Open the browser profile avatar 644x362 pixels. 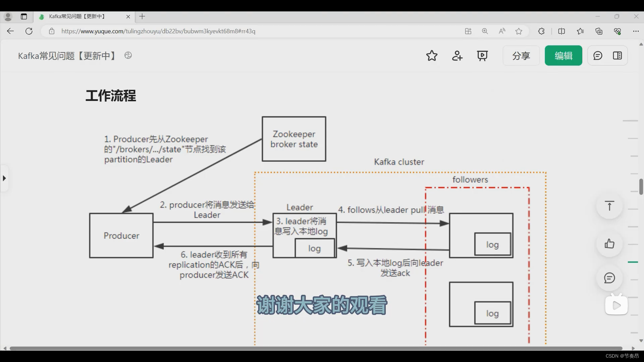coord(8,16)
